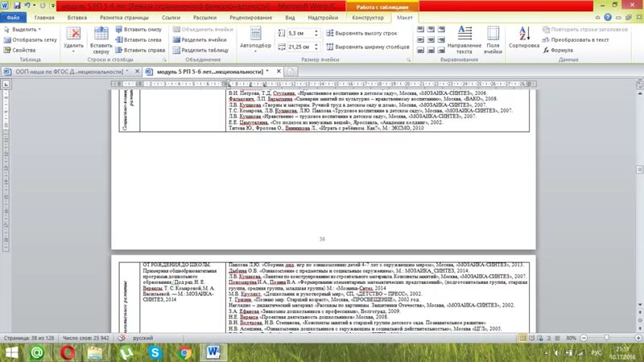Toggle Отобразить сетку gridlines
The width and height of the screenshot is (644, 362).
point(30,39)
